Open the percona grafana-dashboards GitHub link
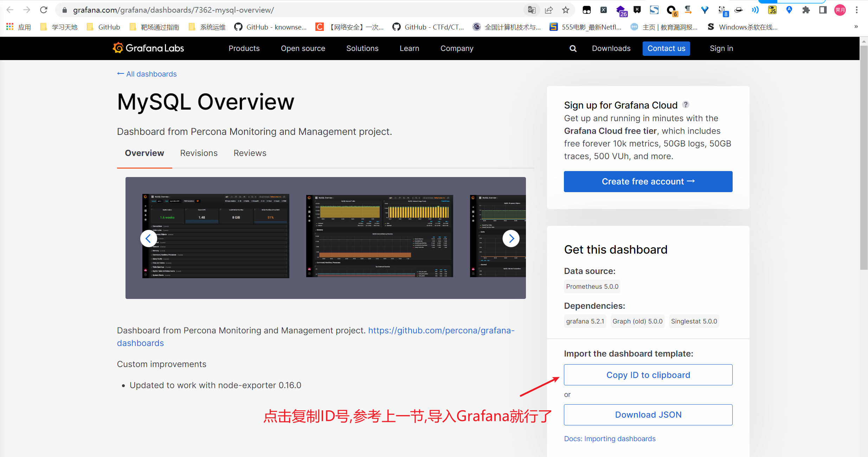This screenshot has height=457, width=868. [x=441, y=331]
